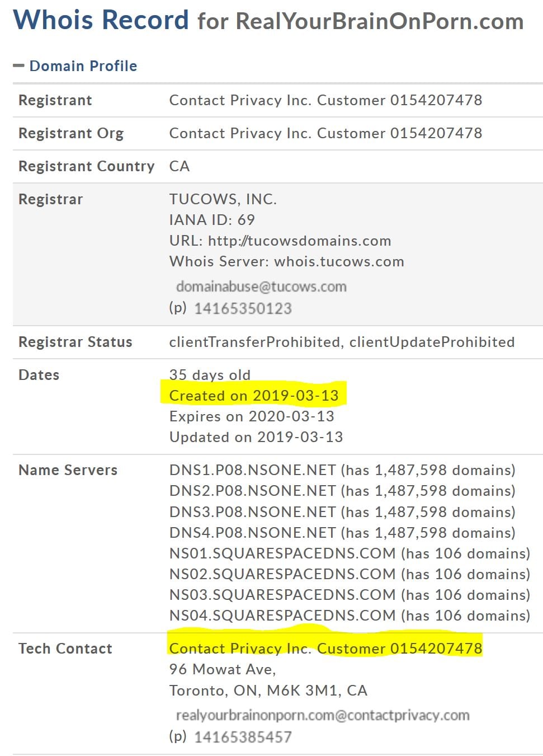Click the highlighted Tech Contact customer name
The height and width of the screenshot is (756, 543).
pyautogui.click(x=325, y=649)
